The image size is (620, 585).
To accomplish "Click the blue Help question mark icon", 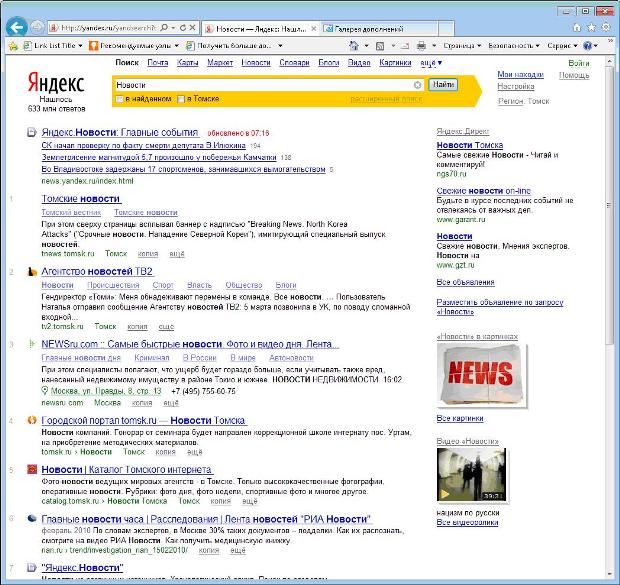I will click(588, 46).
